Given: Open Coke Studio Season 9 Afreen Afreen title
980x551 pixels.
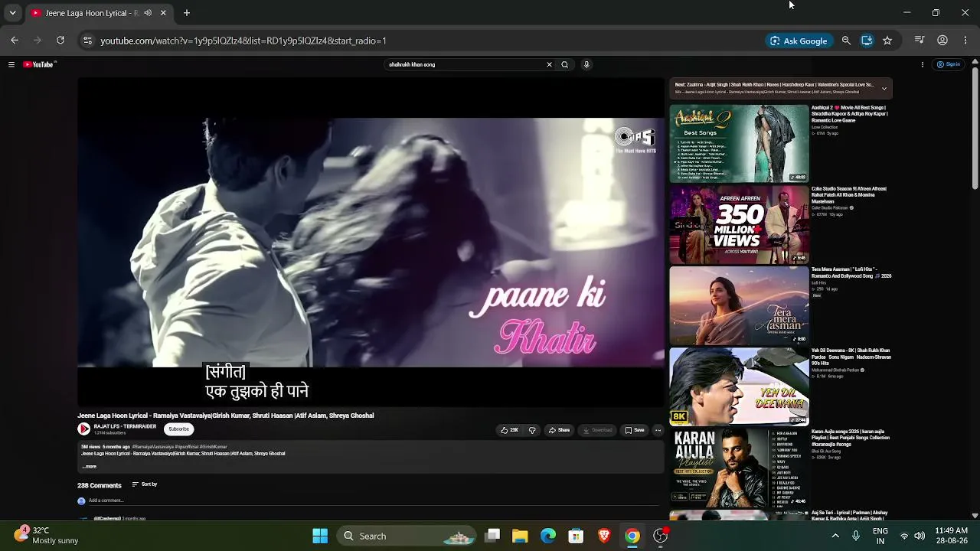Looking at the screenshot, I should (849, 195).
